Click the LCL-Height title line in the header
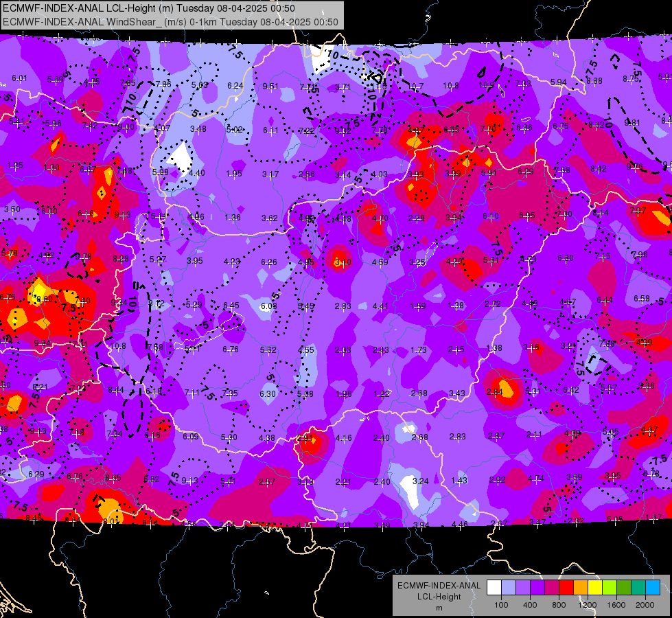This screenshot has height=618, width=672. [x=149, y=8]
